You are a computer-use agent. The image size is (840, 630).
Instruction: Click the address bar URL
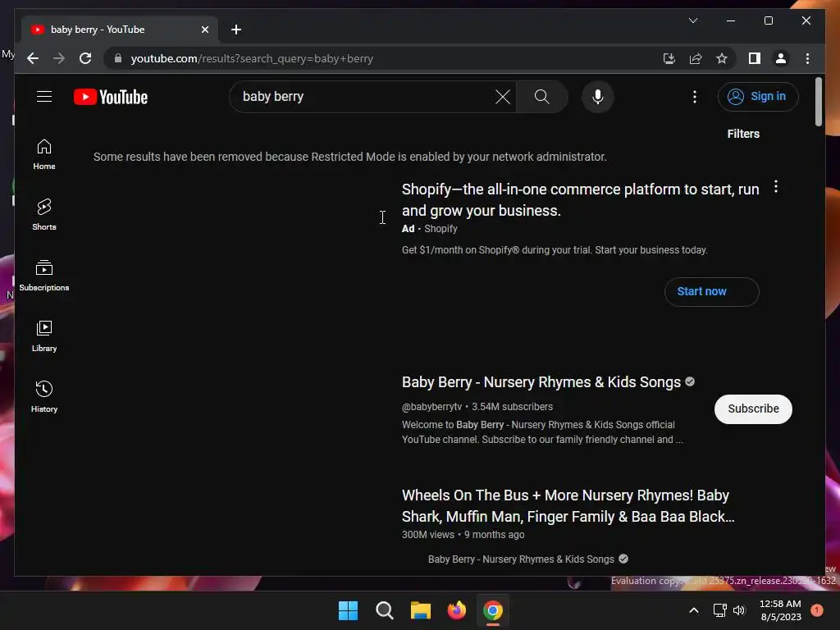tap(252, 58)
